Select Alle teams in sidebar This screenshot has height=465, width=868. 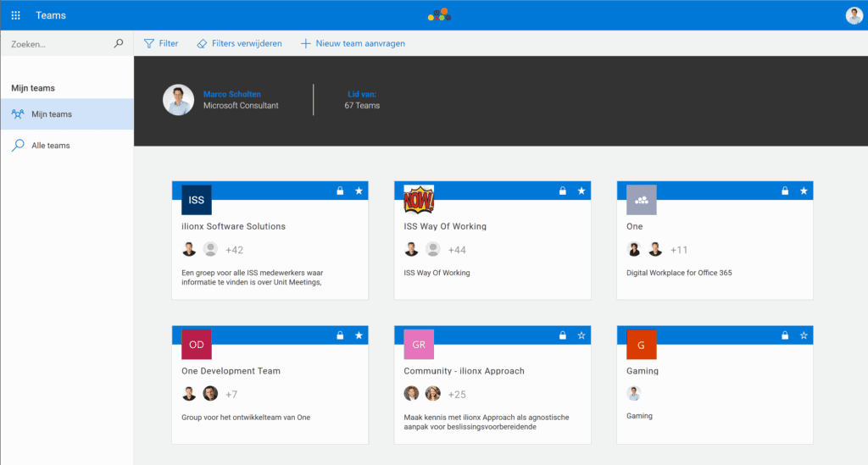pos(51,146)
